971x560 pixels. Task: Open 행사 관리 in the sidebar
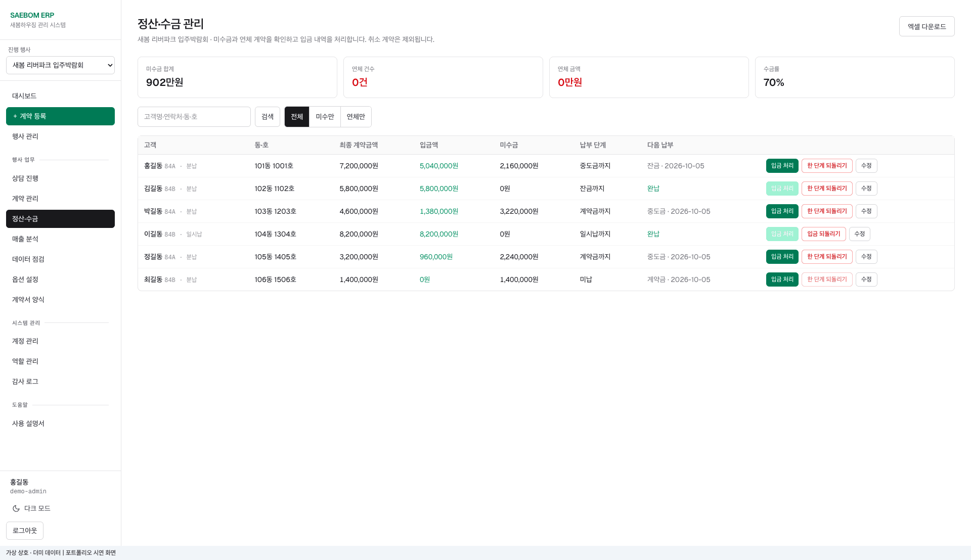pyautogui.click(x=60, y=136)
